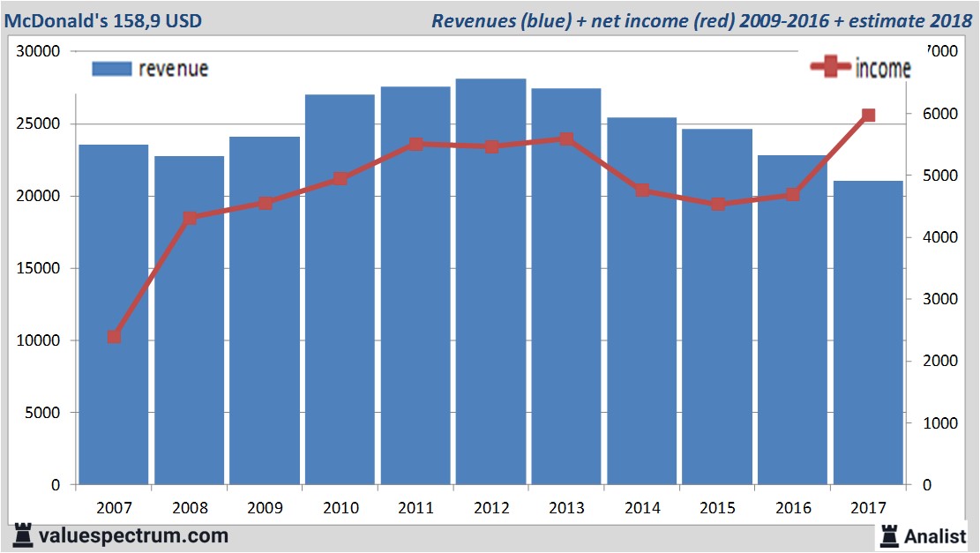Select the 2013 revenue bar
This screenshot has width=980, height=553.
coord(566,286)
